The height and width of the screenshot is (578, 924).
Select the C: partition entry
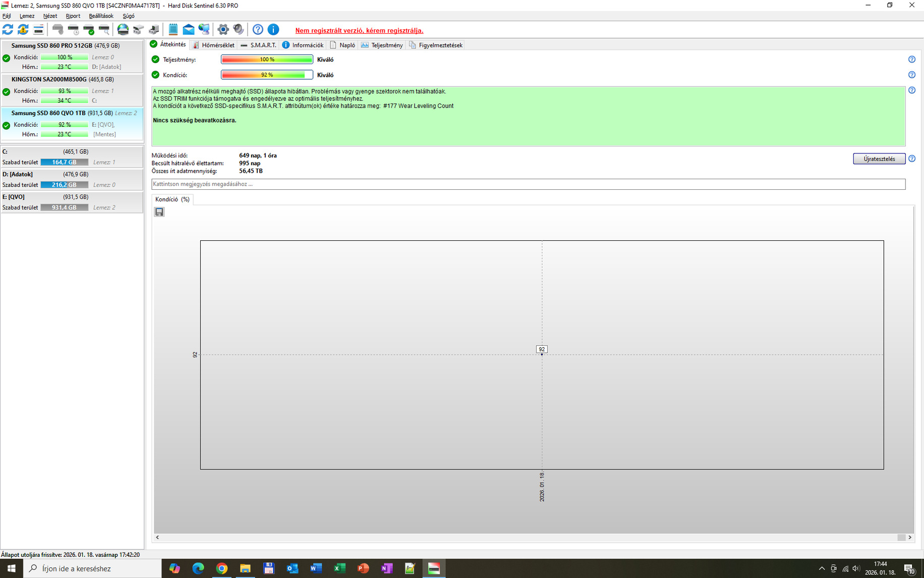click(x=72, y=156)
